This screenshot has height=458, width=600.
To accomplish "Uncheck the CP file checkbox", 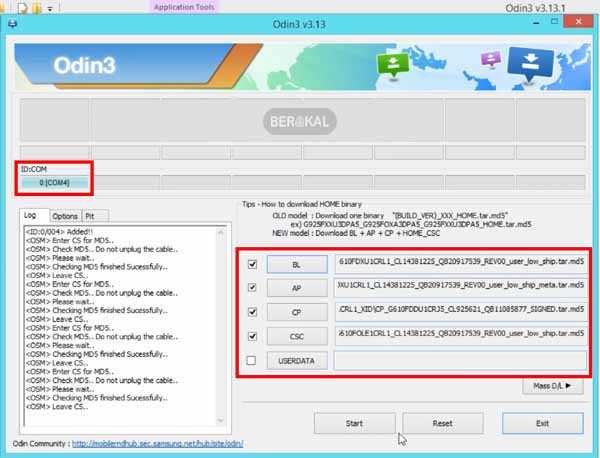I will point(251,312).
